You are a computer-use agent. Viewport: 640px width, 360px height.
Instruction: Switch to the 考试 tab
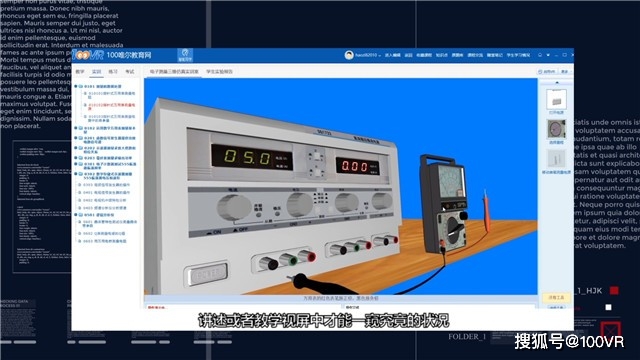129,72
